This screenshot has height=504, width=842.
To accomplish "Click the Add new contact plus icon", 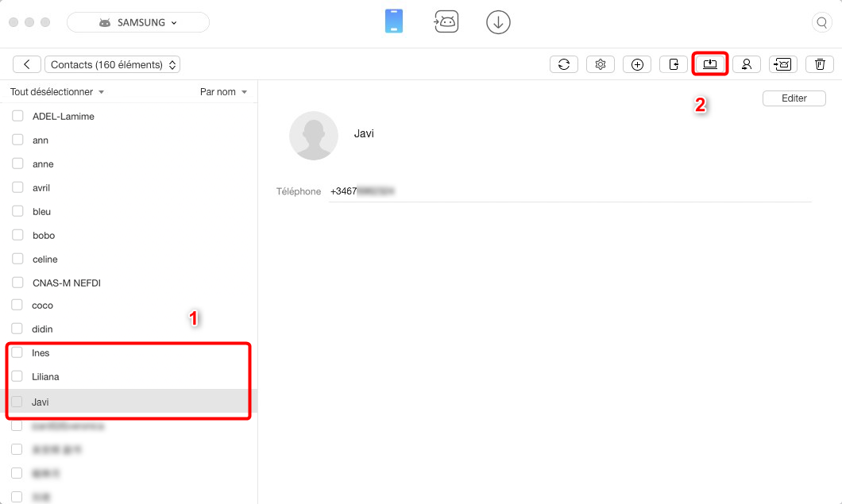I will tap(637, 63).
